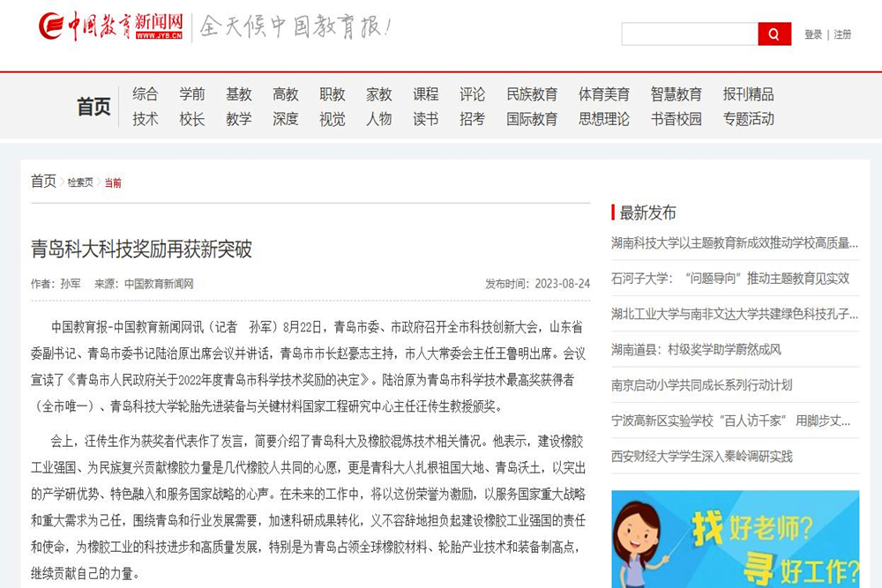This screenshot has height=588, width=882.
Task: Open the 登录 login link
Action: 812,34
